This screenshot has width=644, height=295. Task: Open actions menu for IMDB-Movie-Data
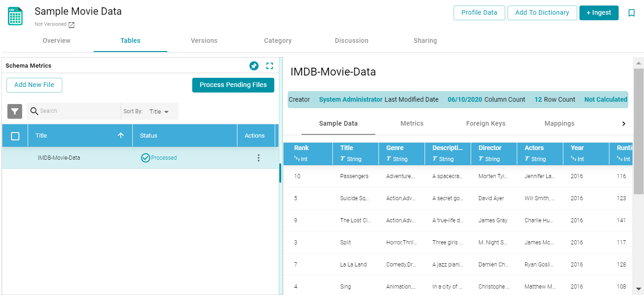pyautogui.click(x=258, y=158)
